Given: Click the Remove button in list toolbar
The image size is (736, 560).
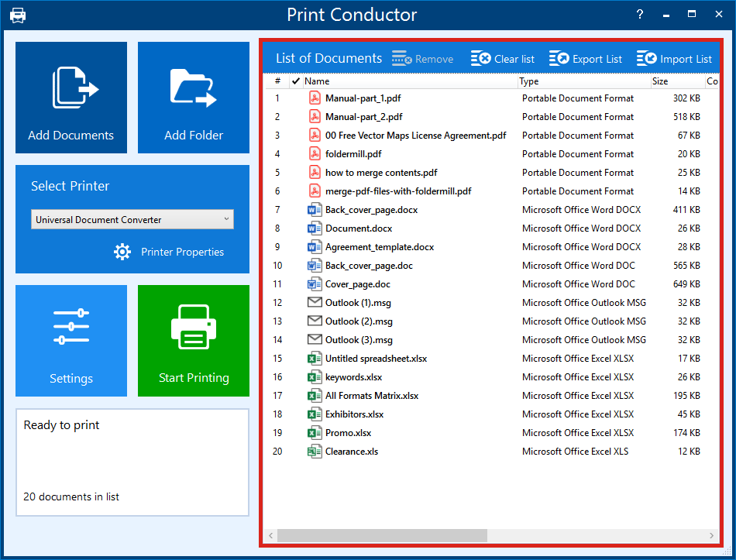Looking at the screenshot, I should click(423, 59).
